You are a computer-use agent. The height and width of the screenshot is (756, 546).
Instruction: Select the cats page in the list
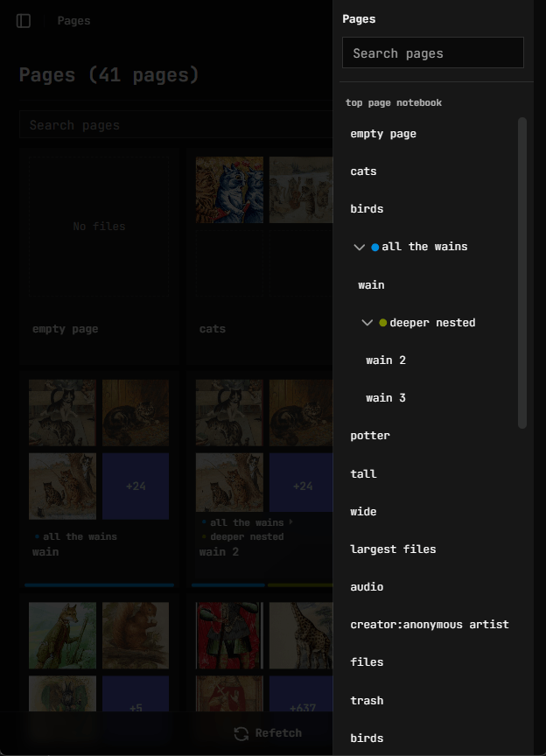point(363,171)
